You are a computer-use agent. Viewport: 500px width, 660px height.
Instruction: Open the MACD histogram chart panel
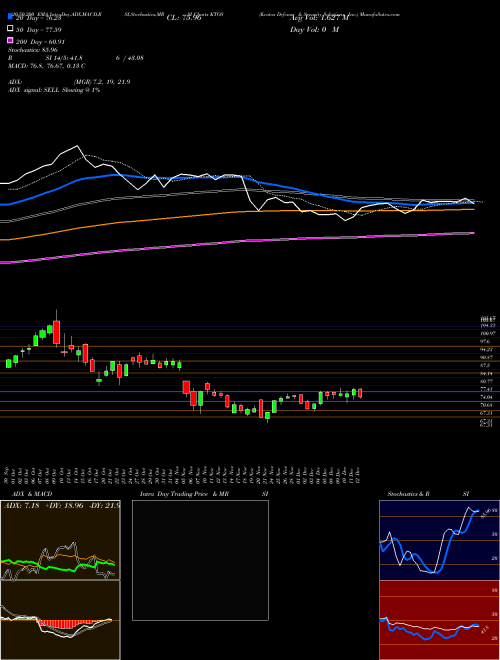(x=60, y=620)
